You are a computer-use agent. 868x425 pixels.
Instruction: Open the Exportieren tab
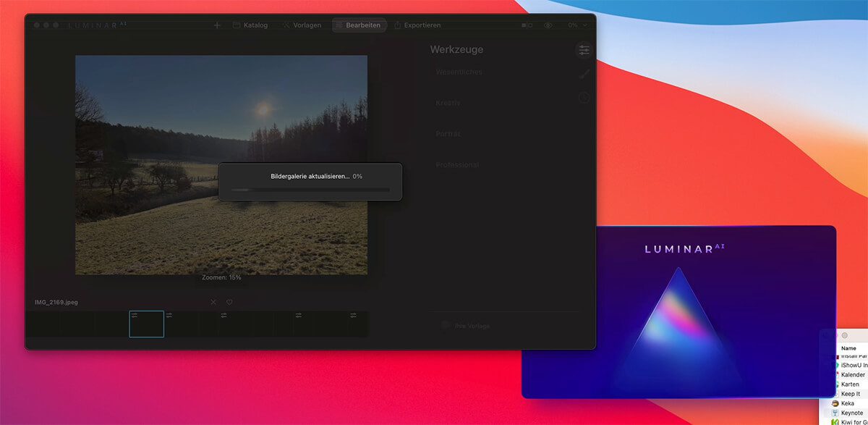tap(417, 25)
